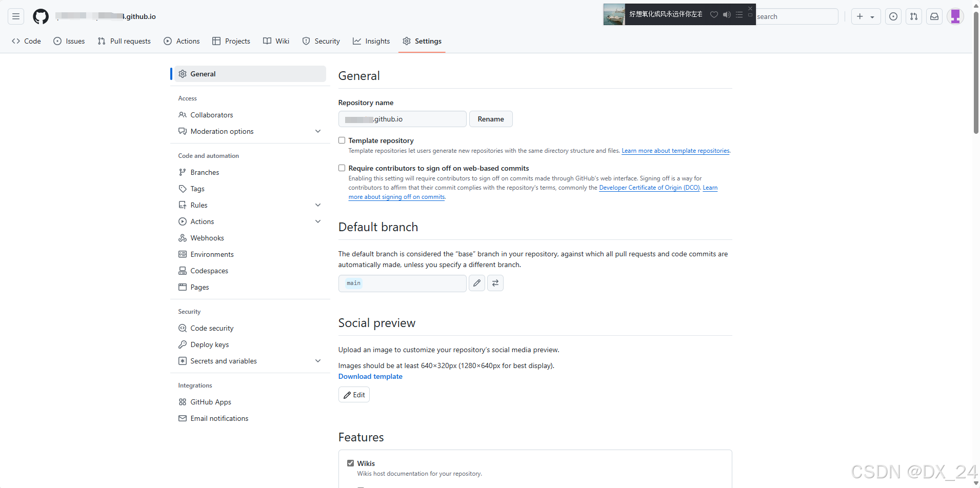Switch default branch with arrows icon
Image resolution: width=980 pixels, height=488 pixels.
click(x=495, y=283)
